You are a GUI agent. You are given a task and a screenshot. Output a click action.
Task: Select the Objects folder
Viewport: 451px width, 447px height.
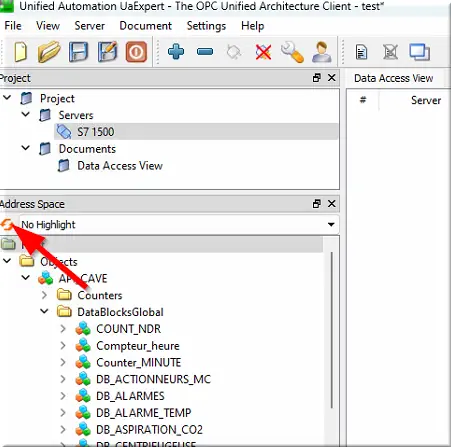59,262
